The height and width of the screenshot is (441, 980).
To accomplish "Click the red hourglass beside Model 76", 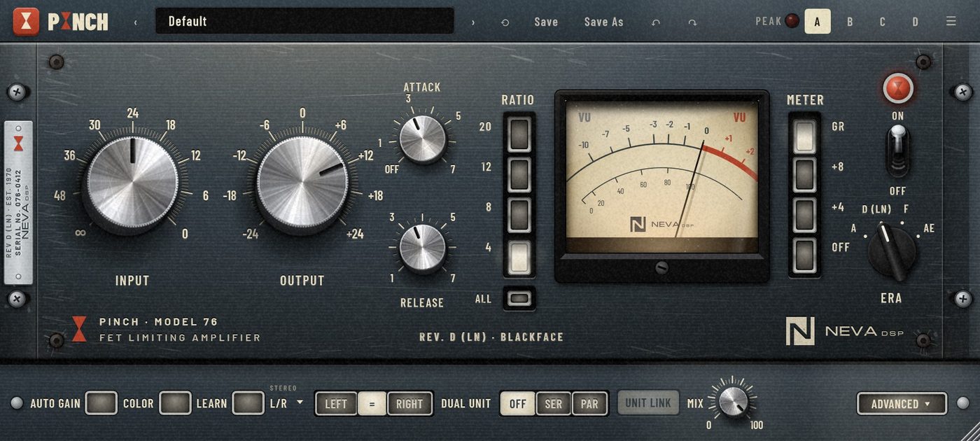I will pyautogui.click(x=80, y=329).
